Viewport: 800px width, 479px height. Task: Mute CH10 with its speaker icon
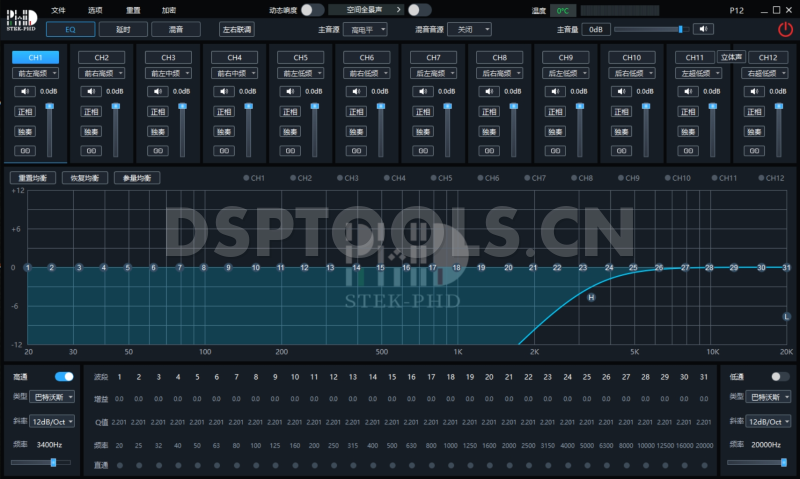coord(621,91)
